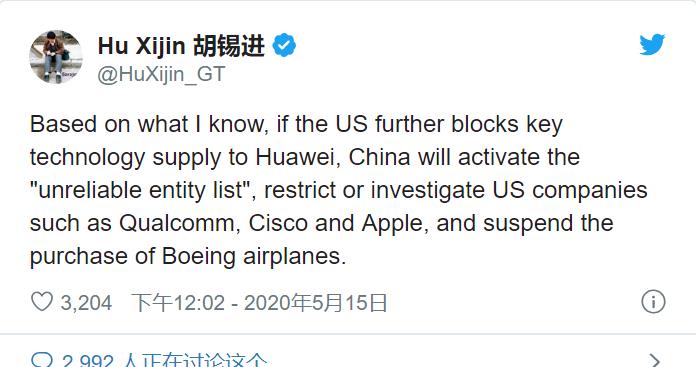Click the 下午12:02 time text
This screenshot has width=696, height=367.
click(178, 303)
